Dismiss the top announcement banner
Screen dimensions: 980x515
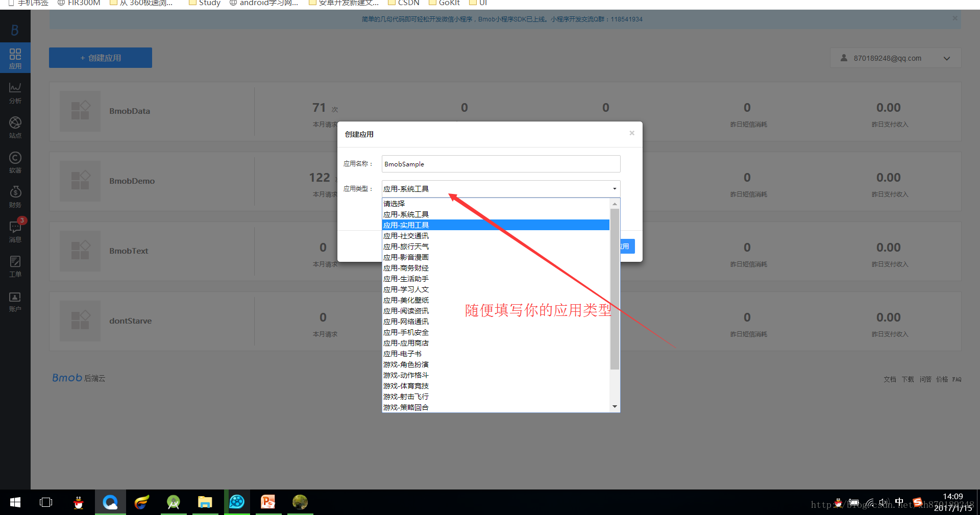(x=955, y=18)
